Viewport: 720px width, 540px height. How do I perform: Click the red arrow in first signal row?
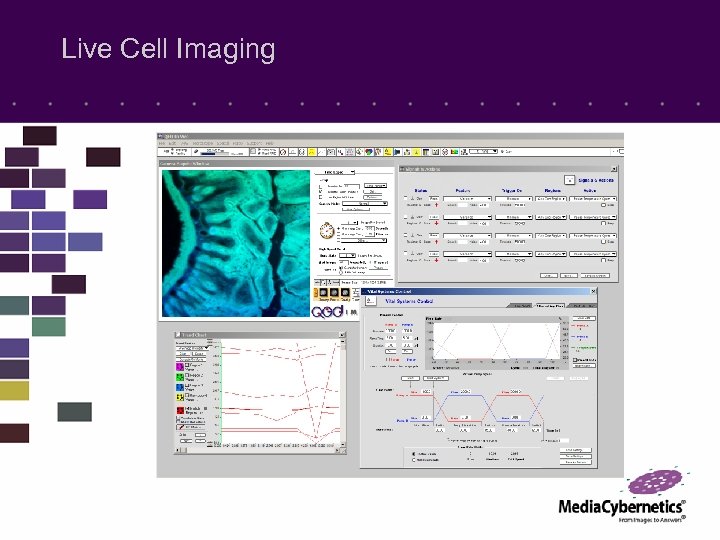tap(437, 205)
